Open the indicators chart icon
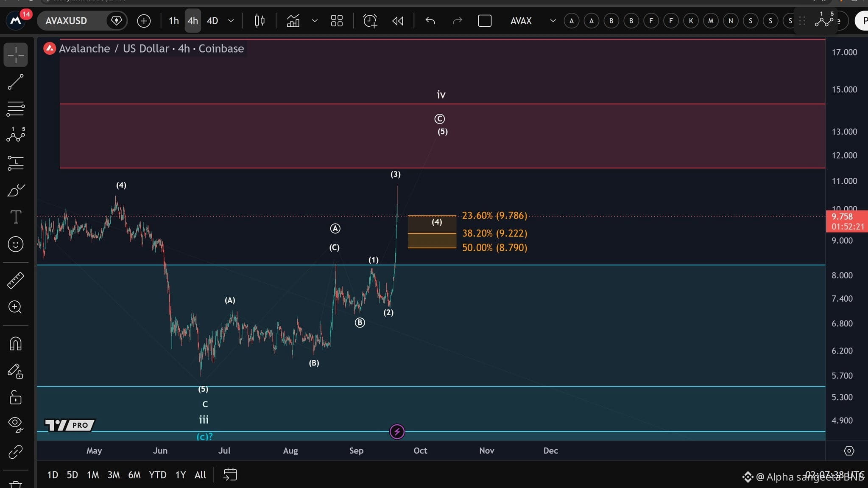 293,21
